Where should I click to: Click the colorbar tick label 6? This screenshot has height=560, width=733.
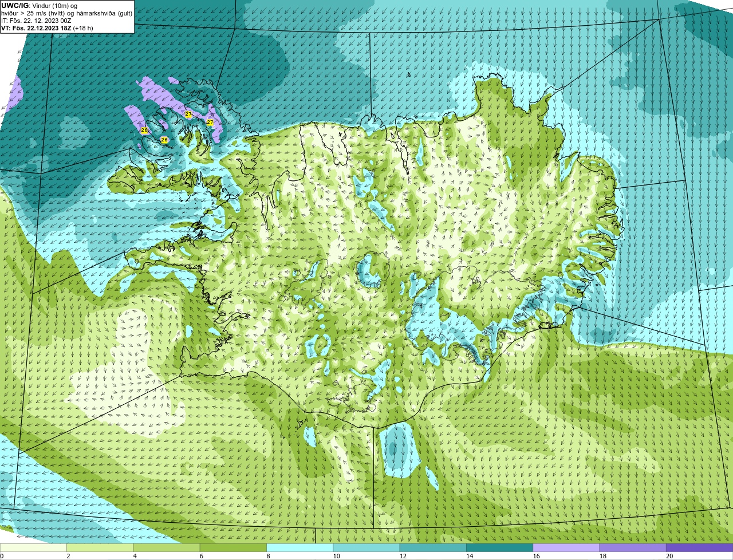[201, 556]
